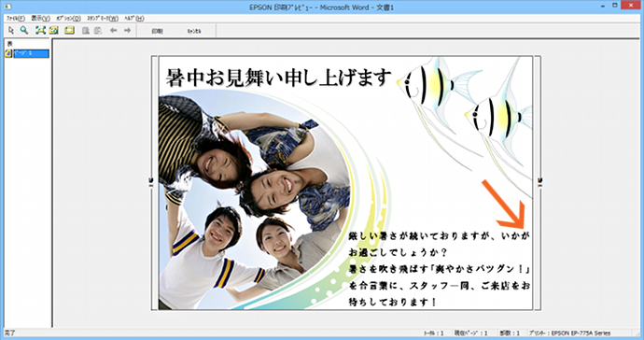The height and width of the screenshot is (340, 644).
Task: Open the ヘルプ(H) menu
Action: 134,19
